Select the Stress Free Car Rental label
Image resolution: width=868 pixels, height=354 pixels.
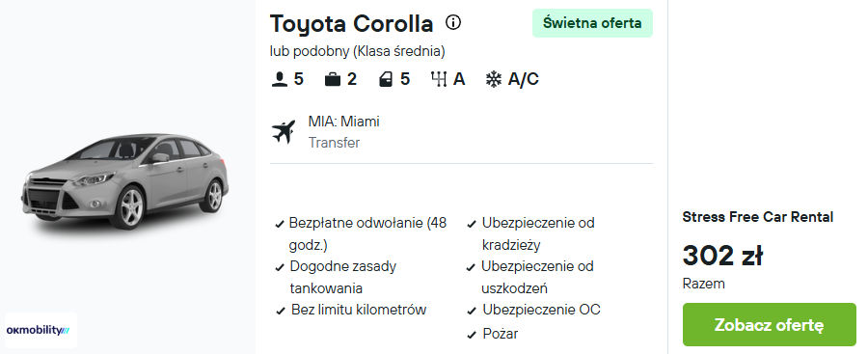click(758, 217)
